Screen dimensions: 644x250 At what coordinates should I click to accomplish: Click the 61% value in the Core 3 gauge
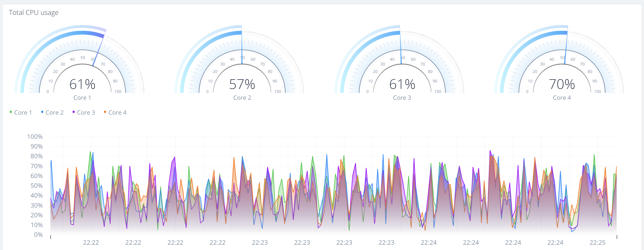click(x=402, y=84)
